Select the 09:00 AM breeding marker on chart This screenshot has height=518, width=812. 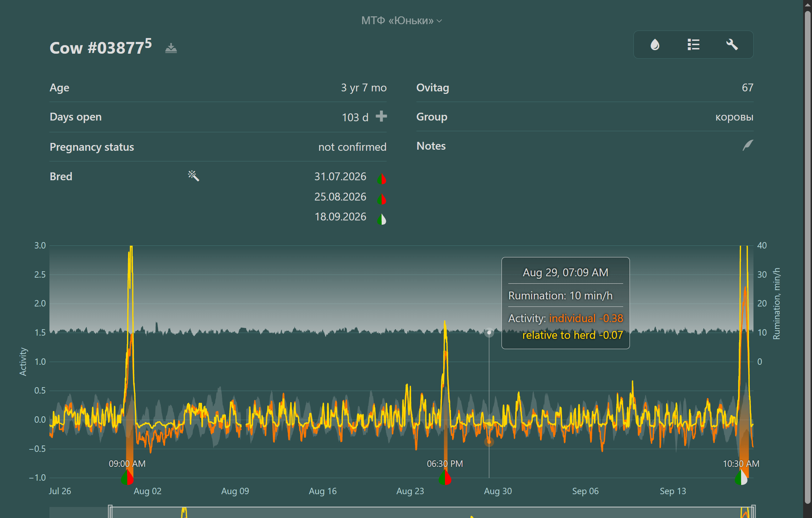point(127,477)
